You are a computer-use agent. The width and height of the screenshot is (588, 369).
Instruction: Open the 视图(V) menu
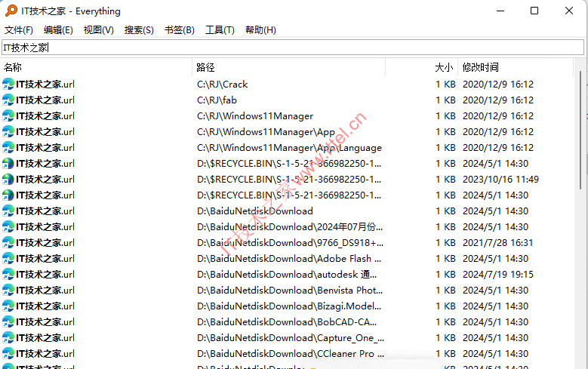tap(99, 30)
